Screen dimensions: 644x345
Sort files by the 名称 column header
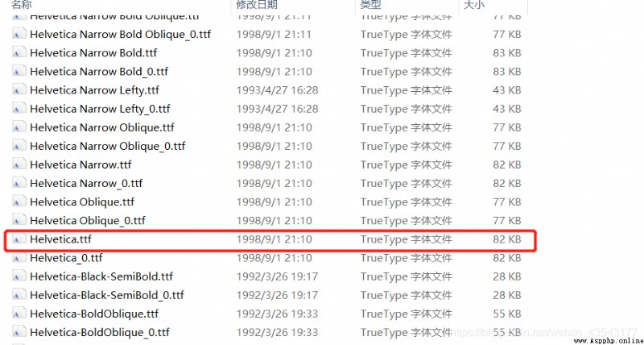click(x=22, y=5)
